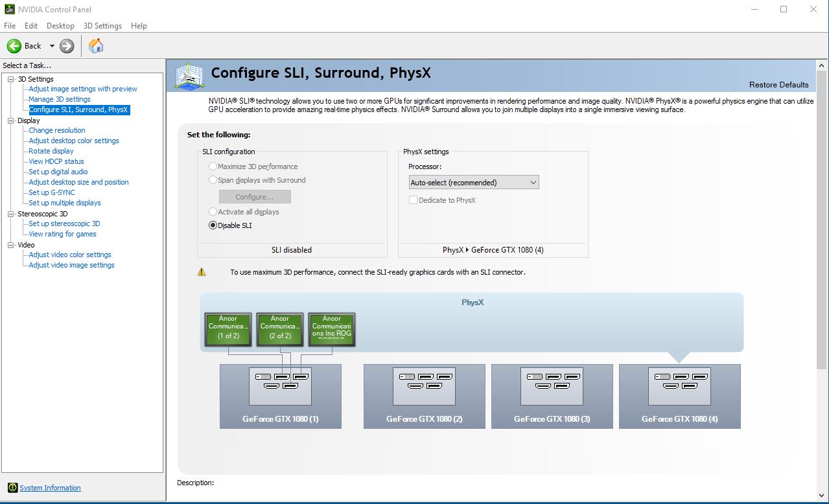
Task: Click the Back button label
Action: coord(33,46)
